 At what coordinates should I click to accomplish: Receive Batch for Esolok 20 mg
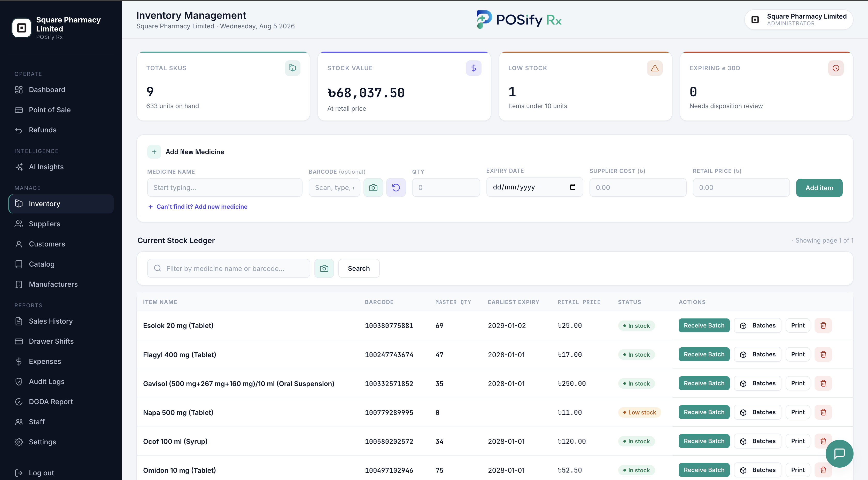pos(704,325)
